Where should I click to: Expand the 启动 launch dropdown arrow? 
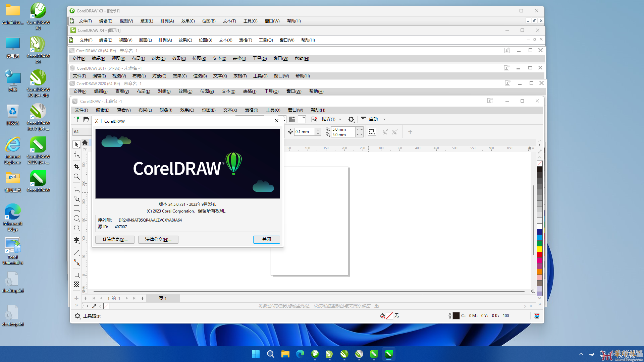384,119
